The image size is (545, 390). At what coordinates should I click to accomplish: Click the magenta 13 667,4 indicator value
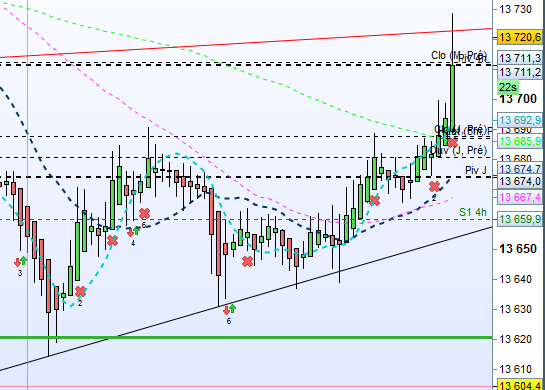tap(520, 197)
